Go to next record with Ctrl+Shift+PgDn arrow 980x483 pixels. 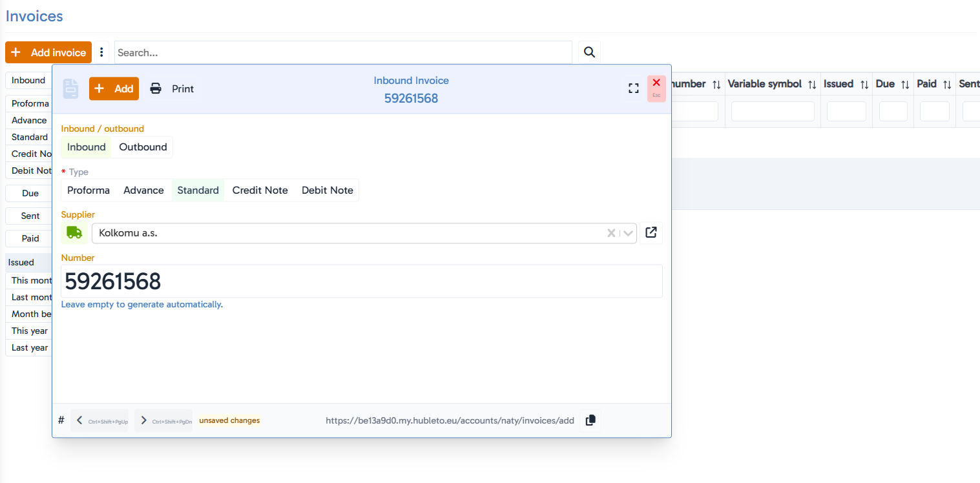[163, 420]
